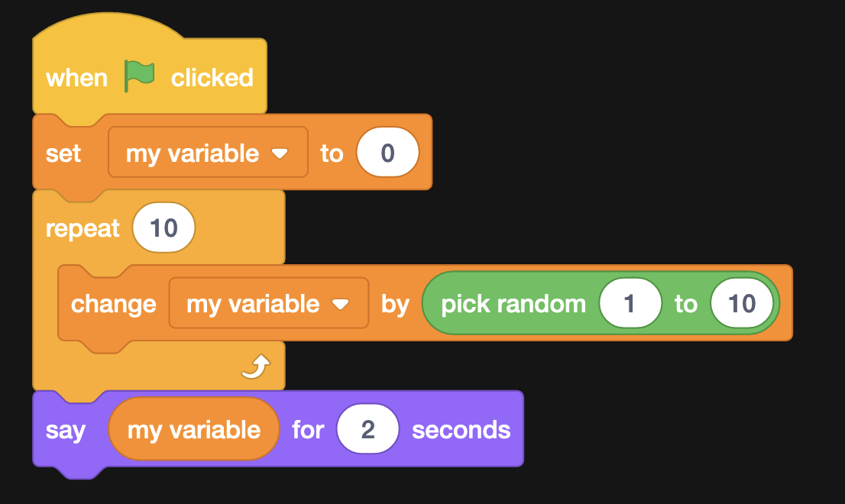Open the variable dropdown in the change block
Viewport: 845px width, 504px height.
coord(268,303)
